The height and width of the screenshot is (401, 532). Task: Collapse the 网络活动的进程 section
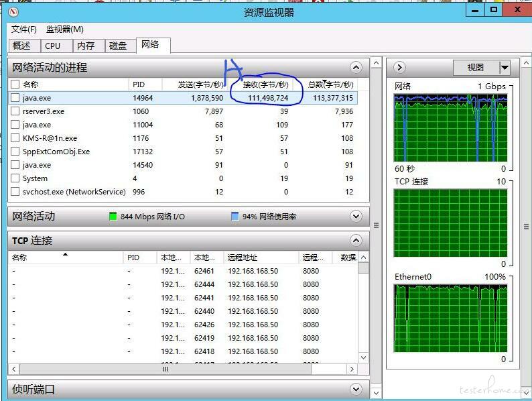(356, 67)
